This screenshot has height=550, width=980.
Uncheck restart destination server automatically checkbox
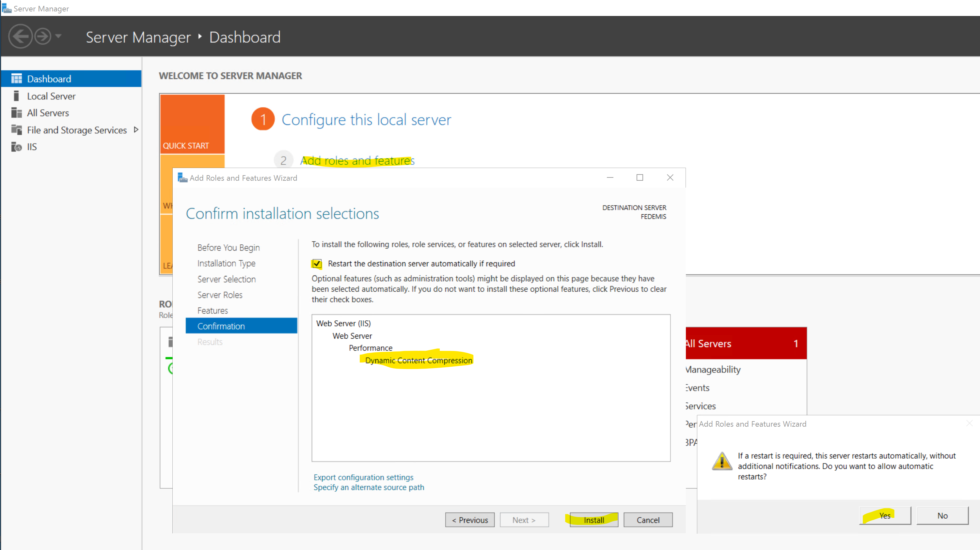point(317,263)
